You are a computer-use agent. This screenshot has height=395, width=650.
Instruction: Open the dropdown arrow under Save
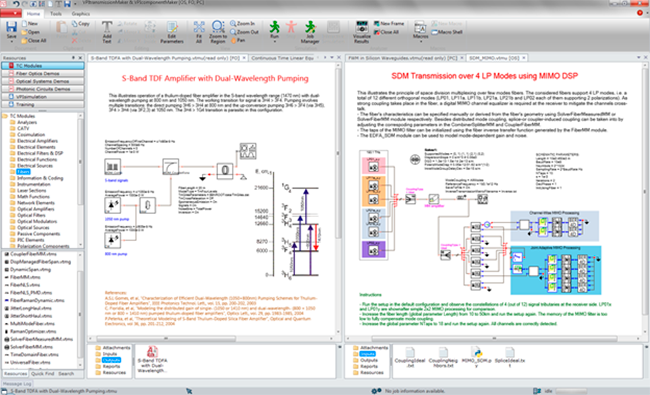pyautogui.click(x=11, y=42)
